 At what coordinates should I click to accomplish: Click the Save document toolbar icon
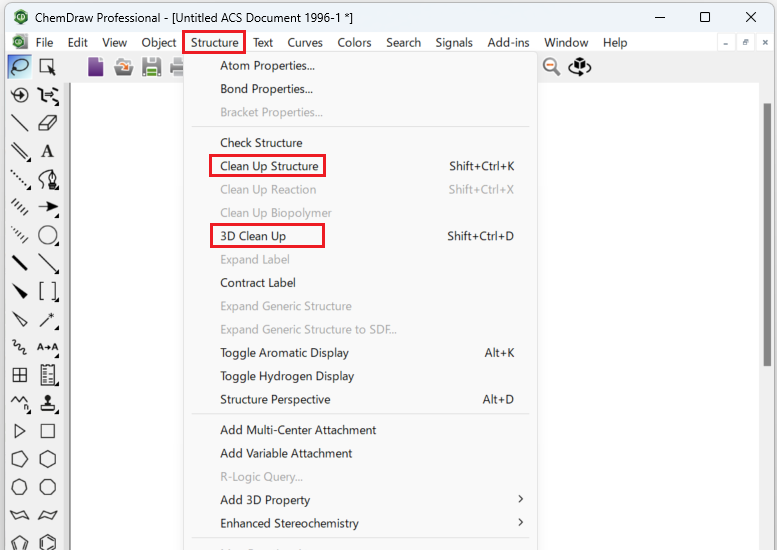pyautogui.click(x=151, y=67)
